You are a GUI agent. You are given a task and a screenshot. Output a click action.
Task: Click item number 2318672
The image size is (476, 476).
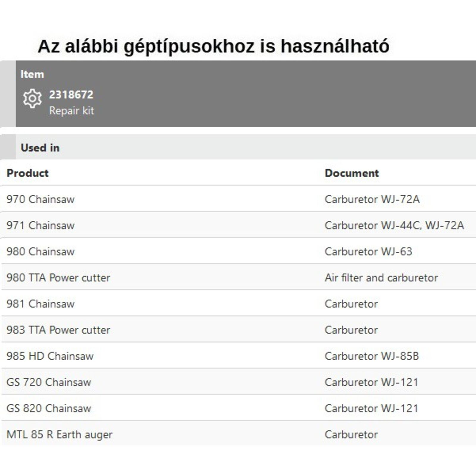pyautogui.click(x=71, y=95)
